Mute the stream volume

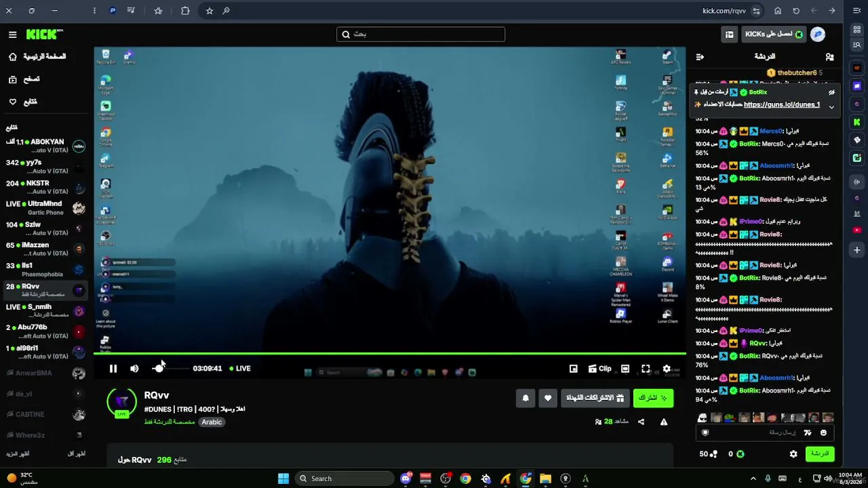pos(134,369)
